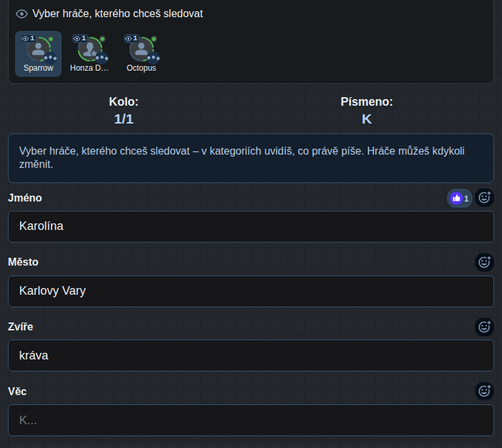This screenshot has width=502, height=448.
Task: Click the spectator instruction info box
Action: (251, 158)
